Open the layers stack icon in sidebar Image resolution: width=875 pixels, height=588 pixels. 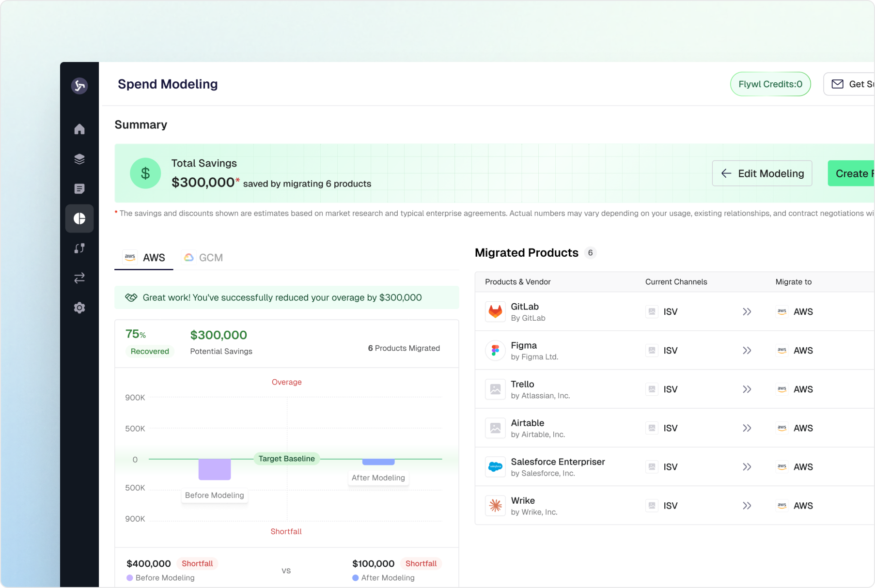pos(79,159)
